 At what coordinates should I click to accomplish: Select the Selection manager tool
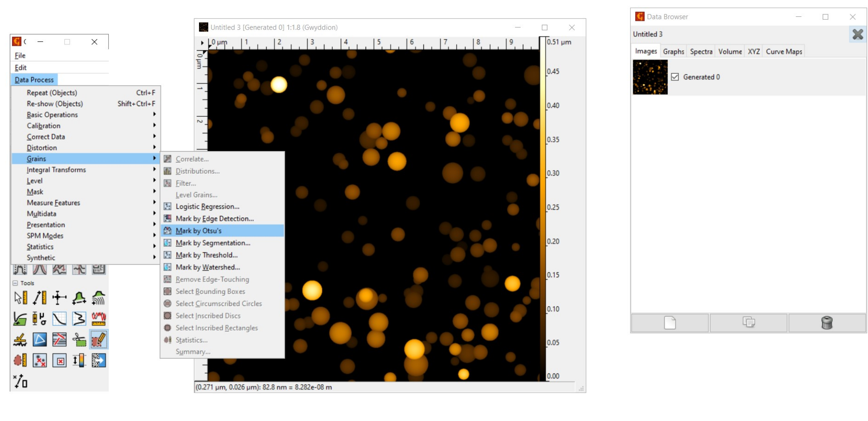coord(20,381)
